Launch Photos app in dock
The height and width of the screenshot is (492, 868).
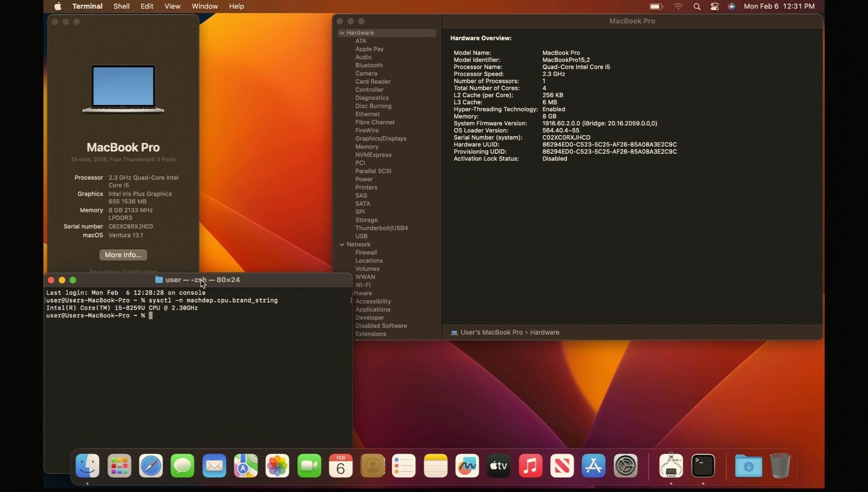[x=277, y=466]
